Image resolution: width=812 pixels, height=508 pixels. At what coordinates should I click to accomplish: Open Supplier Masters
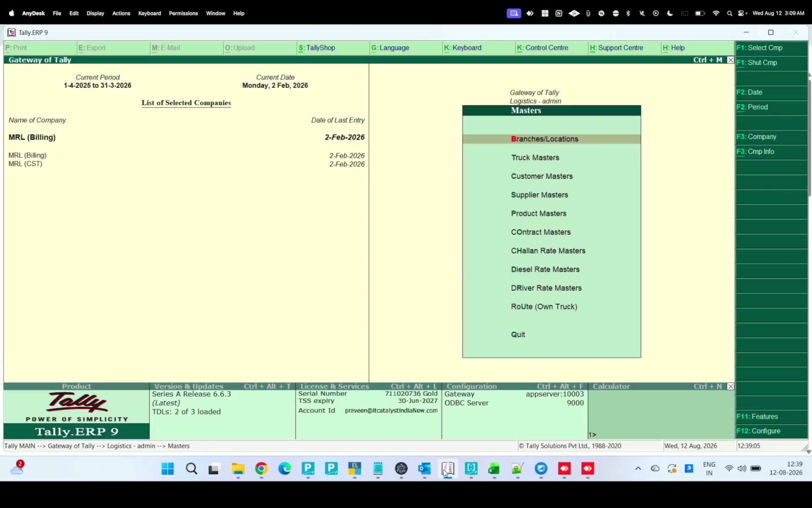(539, 195)
